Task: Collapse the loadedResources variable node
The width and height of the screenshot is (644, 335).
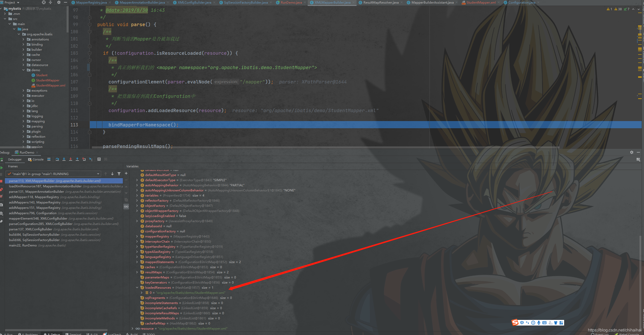Action: click(137, 287)
